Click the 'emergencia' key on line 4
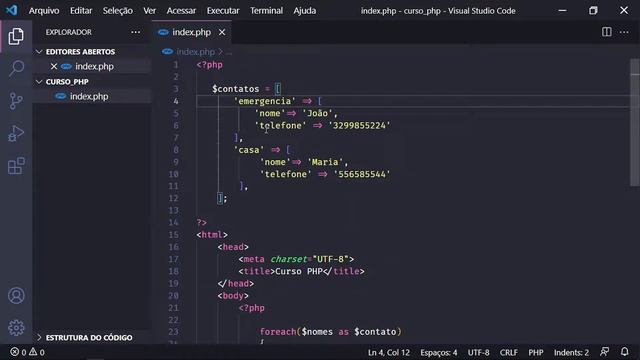This screenshot has width=640, height=360. 264,101
